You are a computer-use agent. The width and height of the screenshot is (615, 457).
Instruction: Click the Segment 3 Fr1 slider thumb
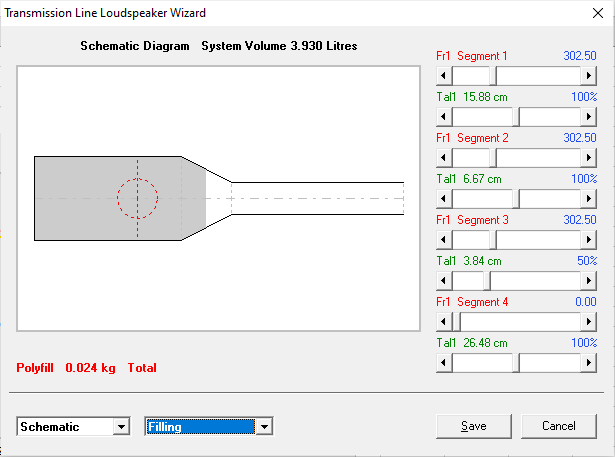[x=493, y=240]
